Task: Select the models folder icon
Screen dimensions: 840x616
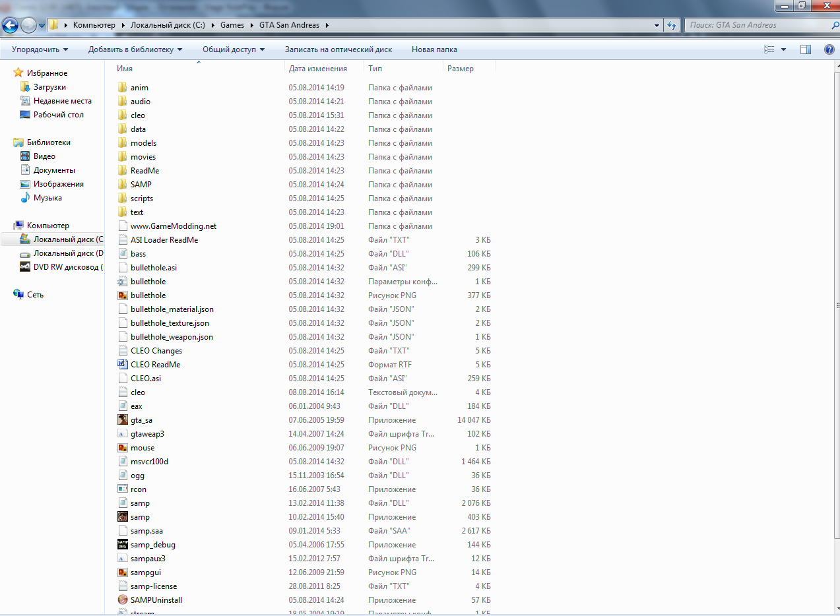Action: [x=122, y=143]
